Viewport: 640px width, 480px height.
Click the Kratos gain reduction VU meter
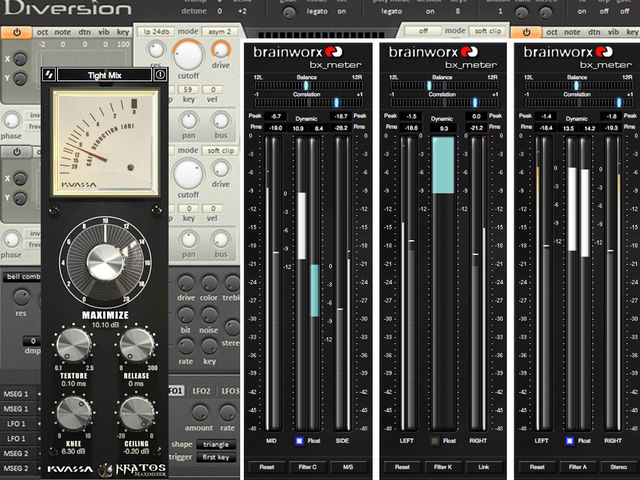[105, 143]
